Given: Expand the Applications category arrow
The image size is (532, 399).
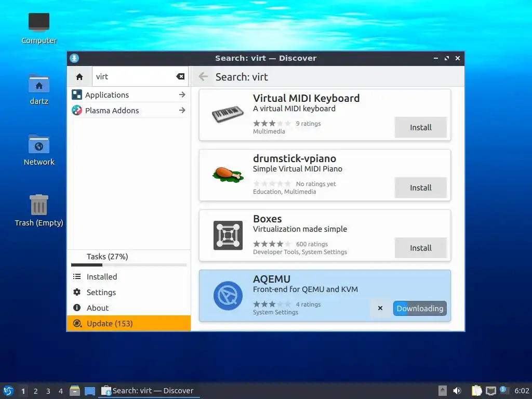Looking at the screenshot, I should [182, 95].
